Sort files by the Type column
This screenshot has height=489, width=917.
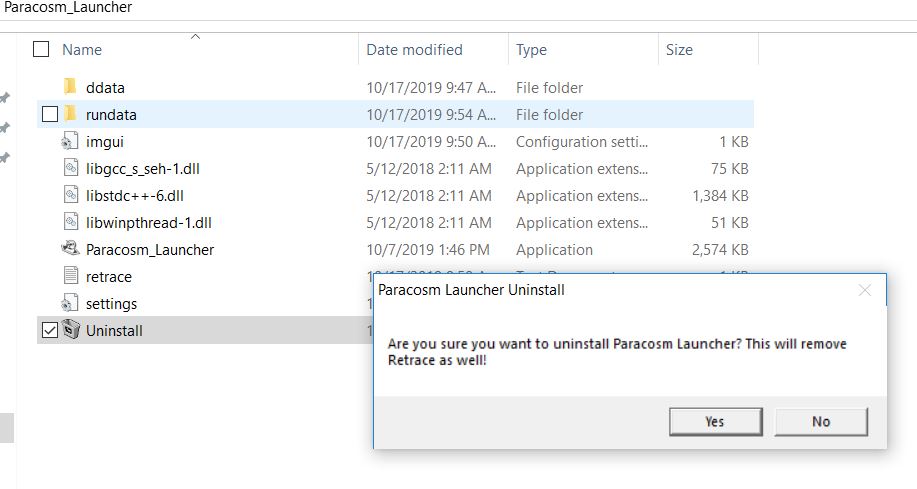click(x=531, y=50)
